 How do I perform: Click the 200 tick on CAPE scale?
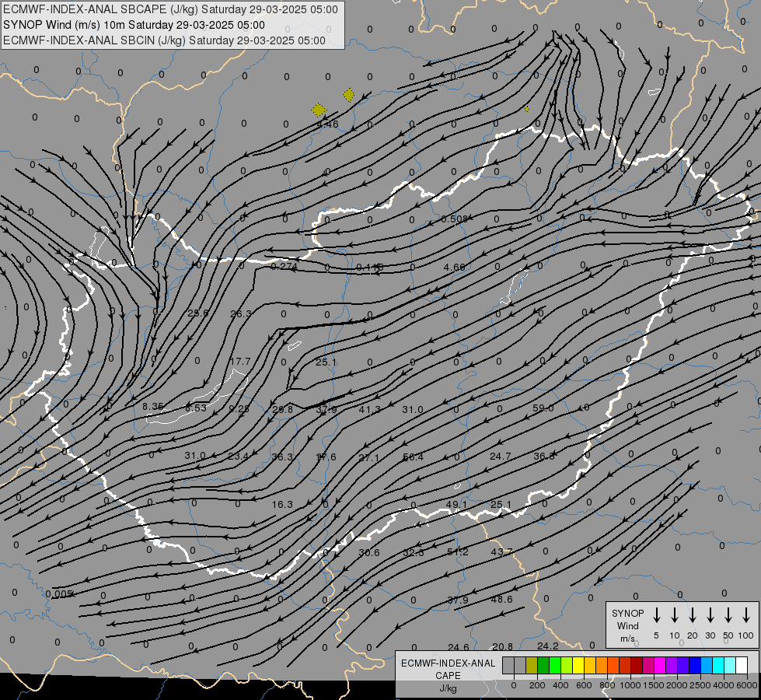pyautogui.click(x=537, y=685)
